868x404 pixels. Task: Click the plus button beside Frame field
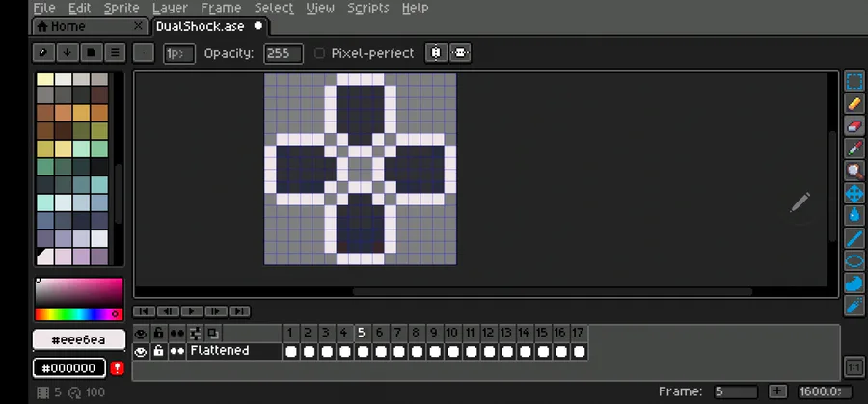(x=777, y=391)
